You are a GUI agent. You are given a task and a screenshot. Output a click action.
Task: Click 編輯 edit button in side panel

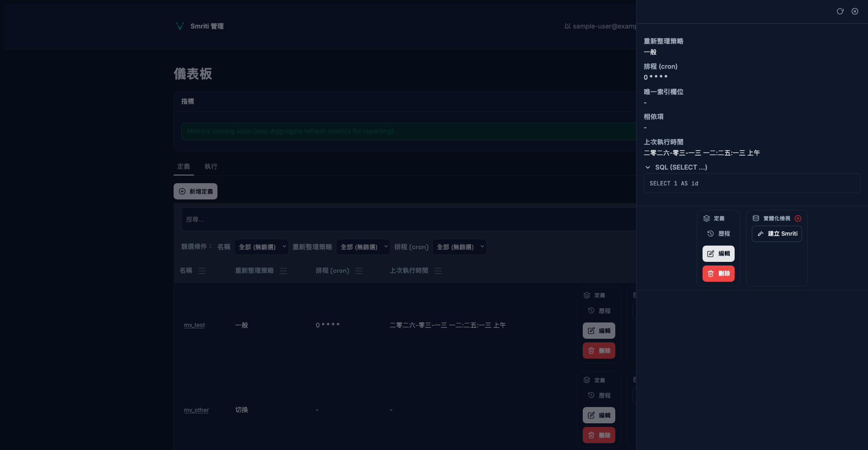point(718,254)
